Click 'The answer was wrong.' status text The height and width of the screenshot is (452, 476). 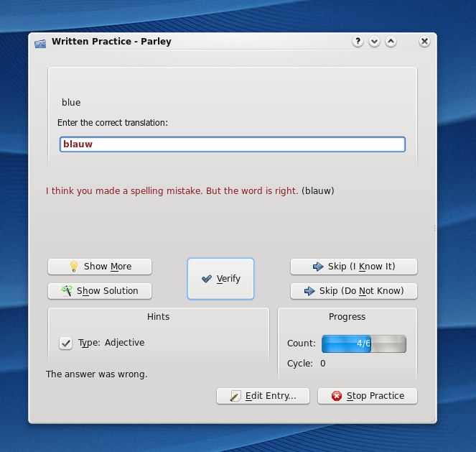[x=96, y=374]
